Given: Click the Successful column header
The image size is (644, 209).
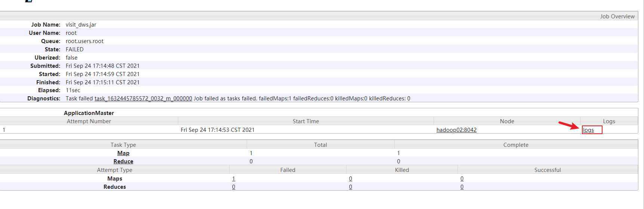Looking at the screenshot, I should [x=548, y=170].
